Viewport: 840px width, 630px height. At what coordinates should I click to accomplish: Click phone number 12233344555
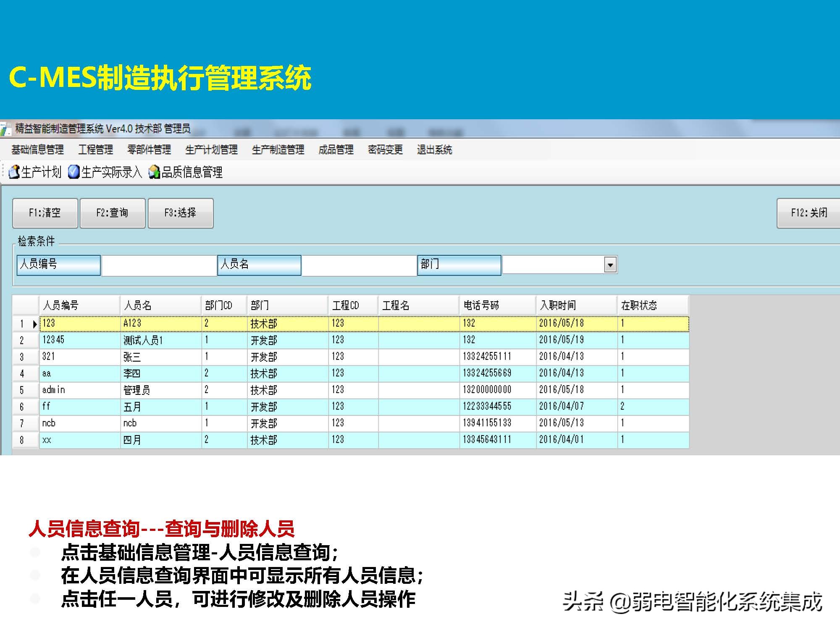pyautogui.click(x=498, y=407)
